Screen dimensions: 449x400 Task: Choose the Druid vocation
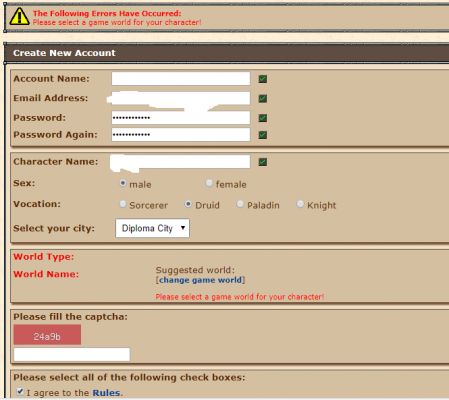(x=188, y=204)
